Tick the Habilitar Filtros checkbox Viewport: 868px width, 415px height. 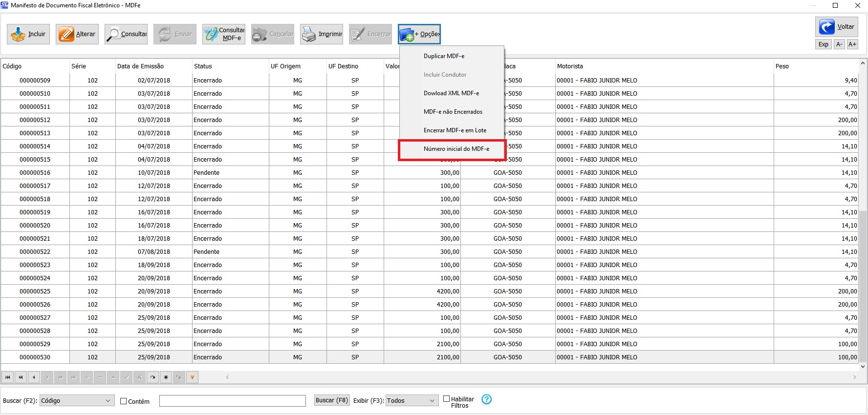coord(446,399)
